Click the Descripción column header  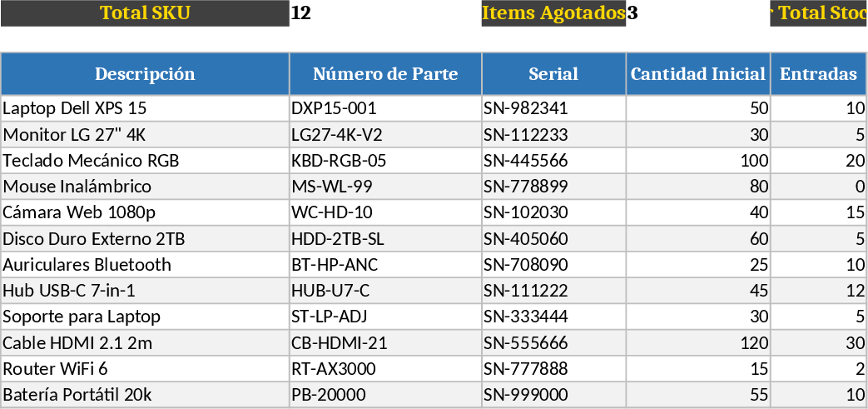pos(145,74)
